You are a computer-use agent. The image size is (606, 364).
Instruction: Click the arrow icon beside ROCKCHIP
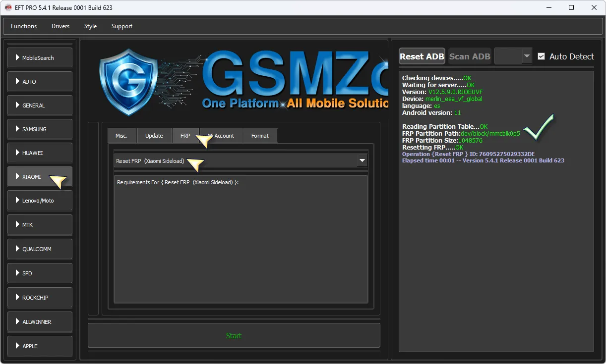17,297
